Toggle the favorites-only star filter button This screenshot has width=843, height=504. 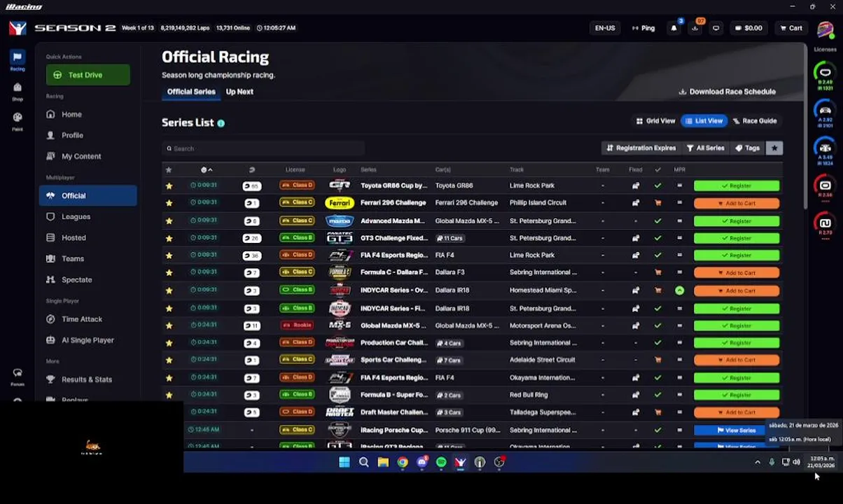774,148
